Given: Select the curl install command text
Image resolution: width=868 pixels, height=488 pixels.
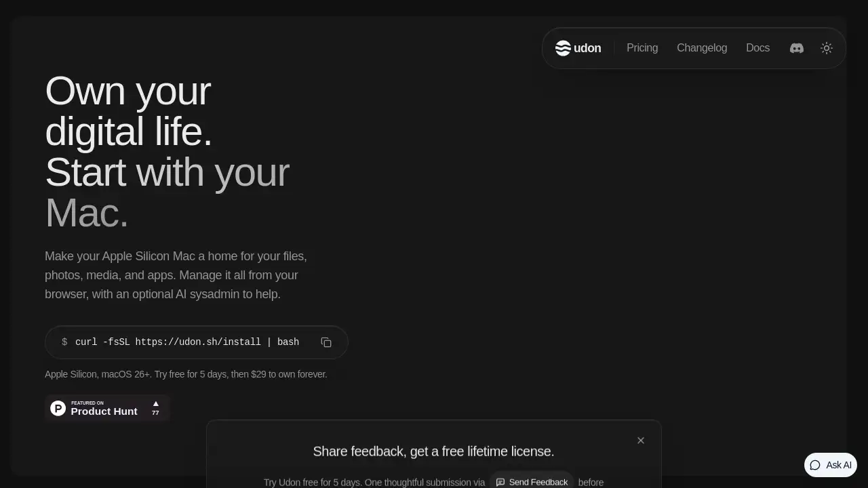Looking at the screenshot, I should click(187, 342).
